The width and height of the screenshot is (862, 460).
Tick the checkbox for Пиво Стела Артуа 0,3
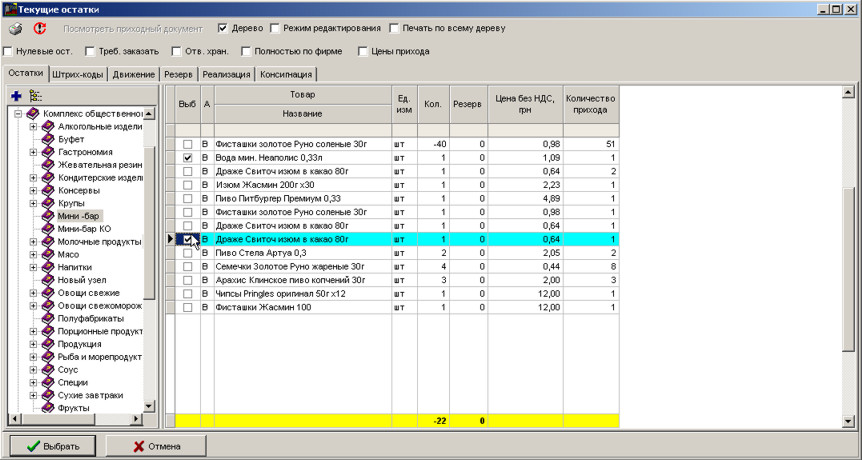pyautogui.click(x=187, y=254)
